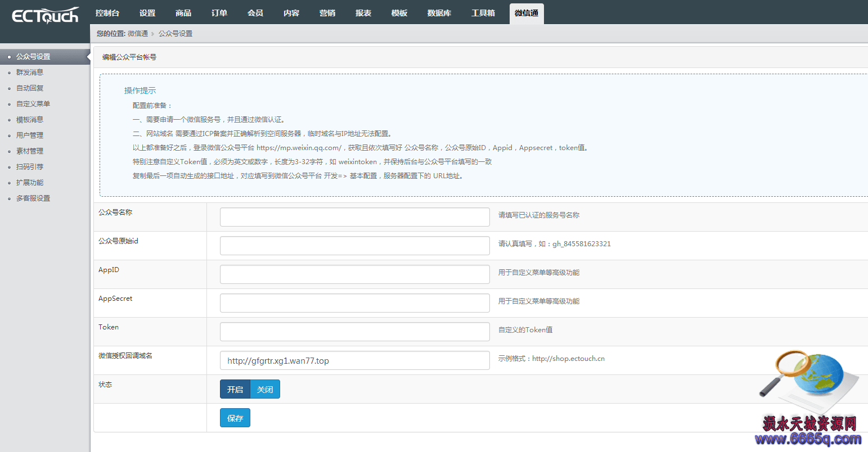Image resolution: width=868 pixels, height=452 pixels.
Task: Open the 报表 menu
Action: [363, 13]
